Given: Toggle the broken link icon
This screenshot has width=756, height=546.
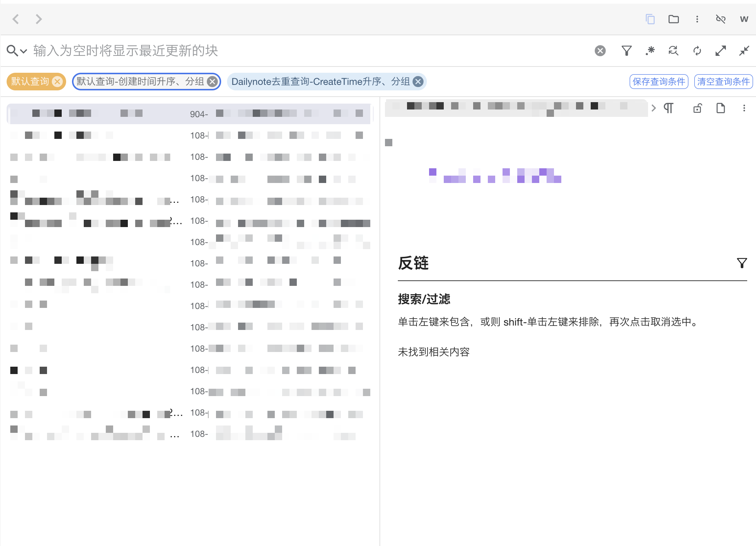Looking at the screenshot, I should point(720,19).
